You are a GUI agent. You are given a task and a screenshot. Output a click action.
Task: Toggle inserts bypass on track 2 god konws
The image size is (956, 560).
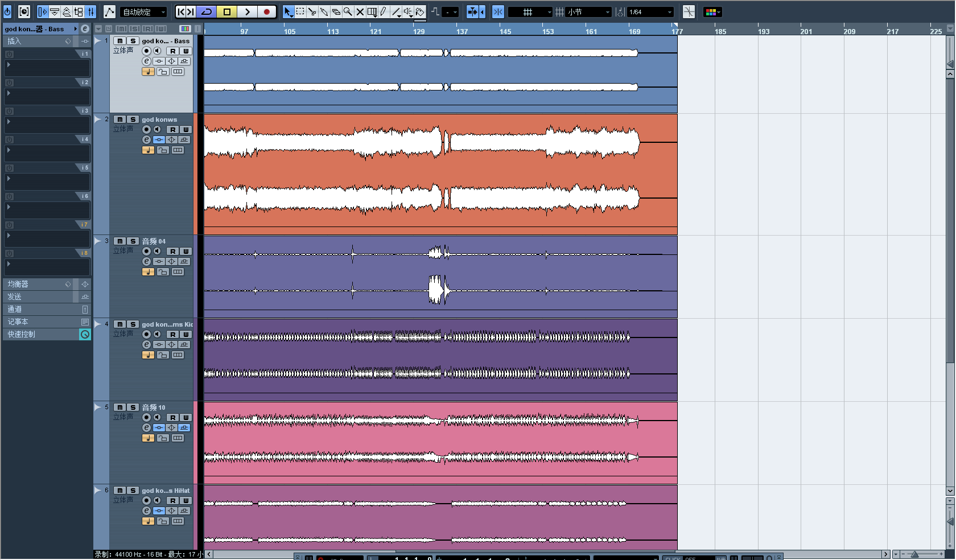pos(159,139)
